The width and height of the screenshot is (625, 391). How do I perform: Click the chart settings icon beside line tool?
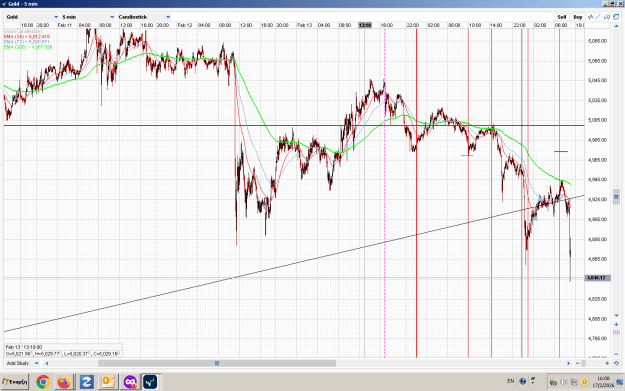click(607, 17)
